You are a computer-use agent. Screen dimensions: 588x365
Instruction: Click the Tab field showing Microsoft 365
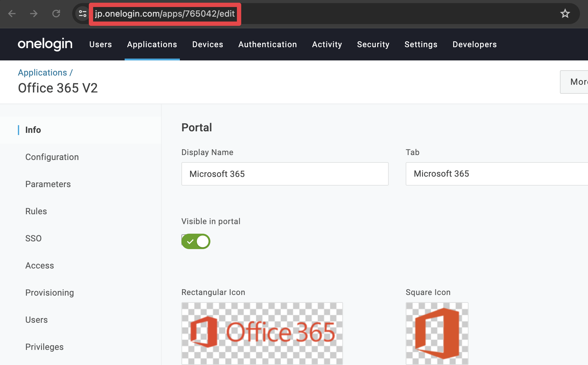click(x=497, y=174)
